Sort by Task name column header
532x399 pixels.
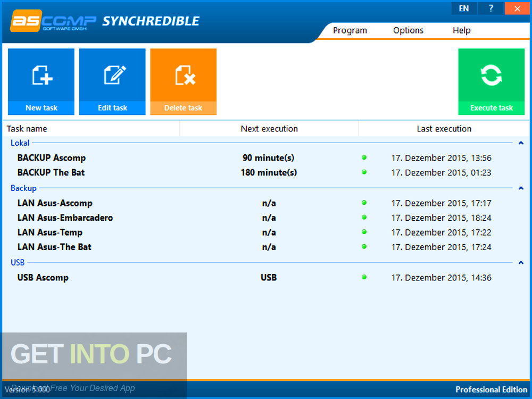tap(91, 129)
